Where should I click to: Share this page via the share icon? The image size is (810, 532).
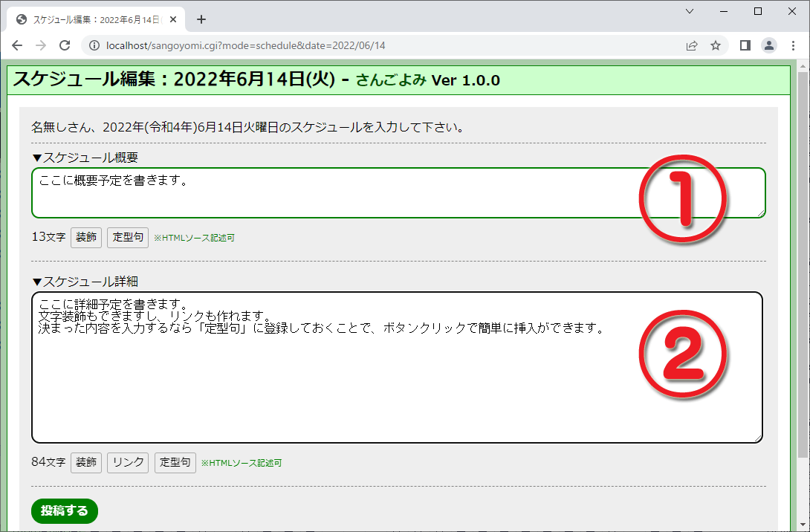(x=692, y=45)
